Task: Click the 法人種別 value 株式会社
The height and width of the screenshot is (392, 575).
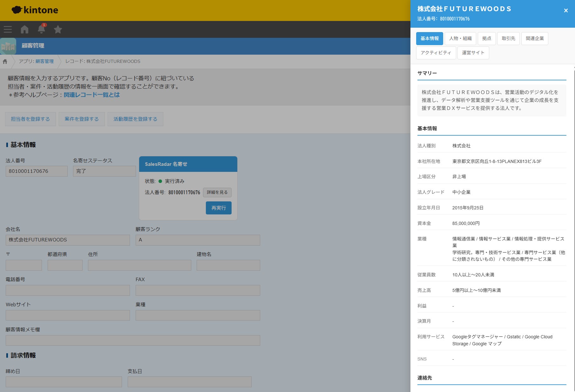Action: pyautogui.click(x=461, y=146)
